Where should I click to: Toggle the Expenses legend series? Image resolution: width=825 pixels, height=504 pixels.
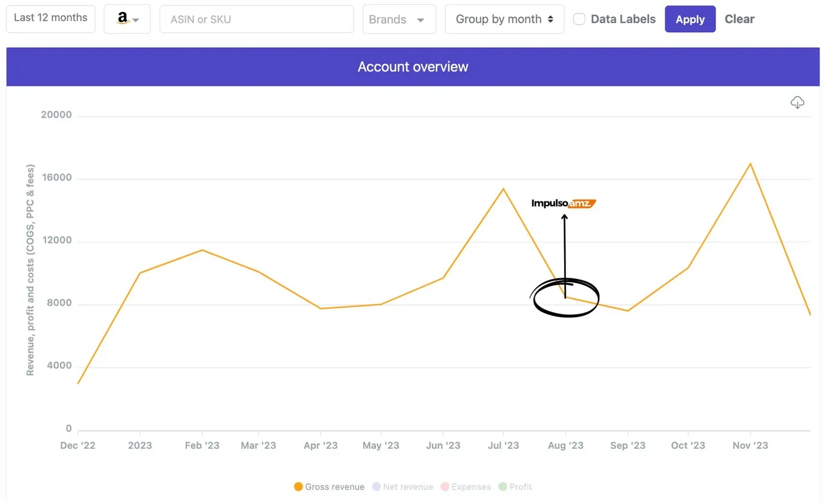tap(466, 486)
